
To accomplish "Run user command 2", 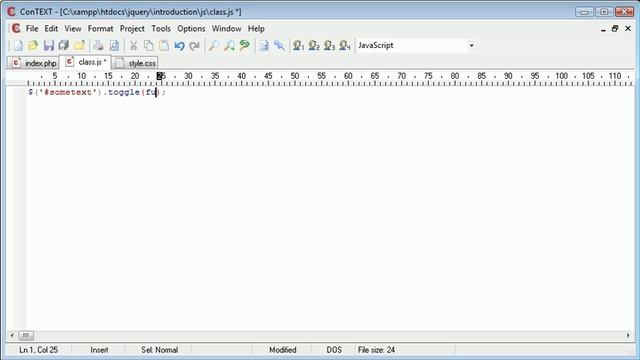I will (314, 45).
